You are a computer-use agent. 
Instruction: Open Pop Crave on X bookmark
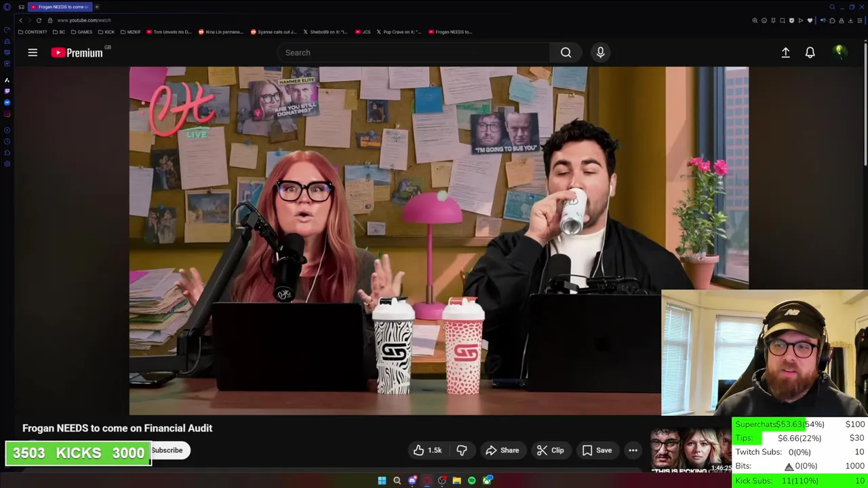click(x=399, y=32)
